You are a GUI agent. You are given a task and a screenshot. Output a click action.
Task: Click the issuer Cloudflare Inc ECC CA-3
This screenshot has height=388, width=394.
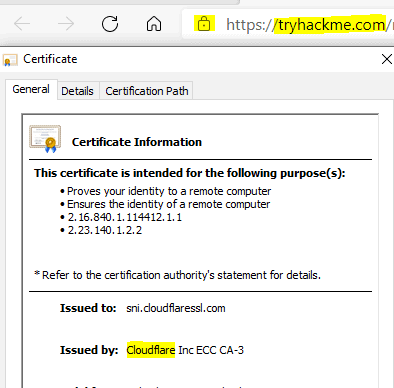pyautogui.click(x=185, y=350)
